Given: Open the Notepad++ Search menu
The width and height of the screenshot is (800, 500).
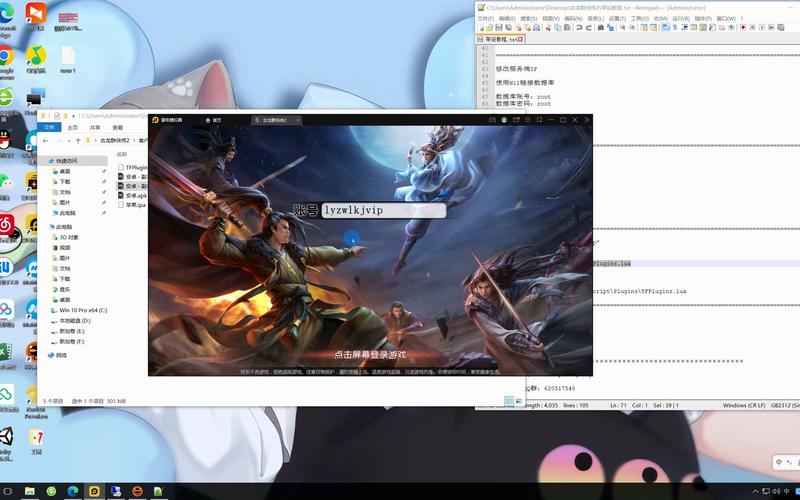Looking at the screenshot, I should tap(529, 18).
